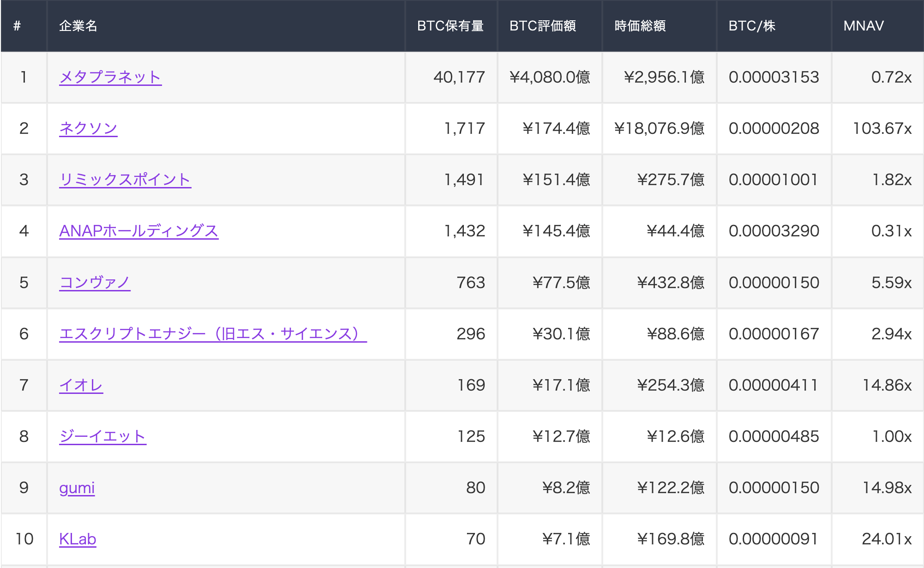Click the BTC保有量 column header
This screenshot has width=924, height=568.
point(451,26)
